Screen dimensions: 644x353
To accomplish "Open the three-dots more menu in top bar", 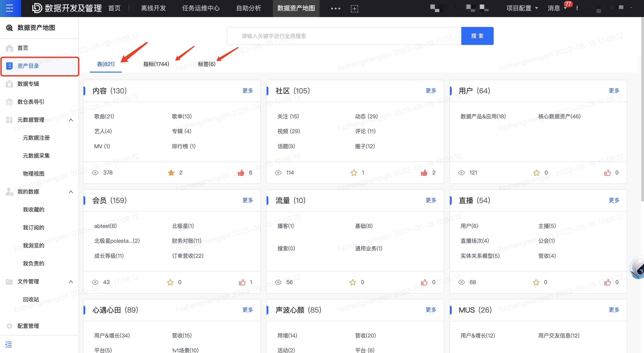I will click(335, 9).
